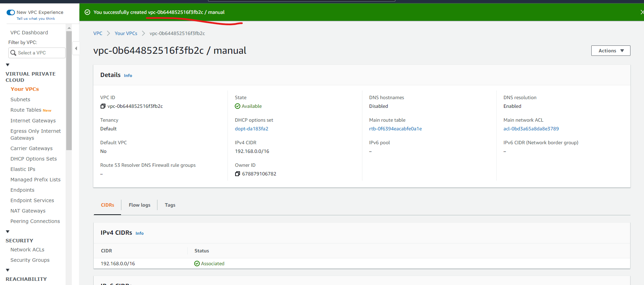Toggle the New VPC Experience switch
Image resolution: width=644 pixels, height=285 pixels.
pyautogui.click(x=11, y=12)
